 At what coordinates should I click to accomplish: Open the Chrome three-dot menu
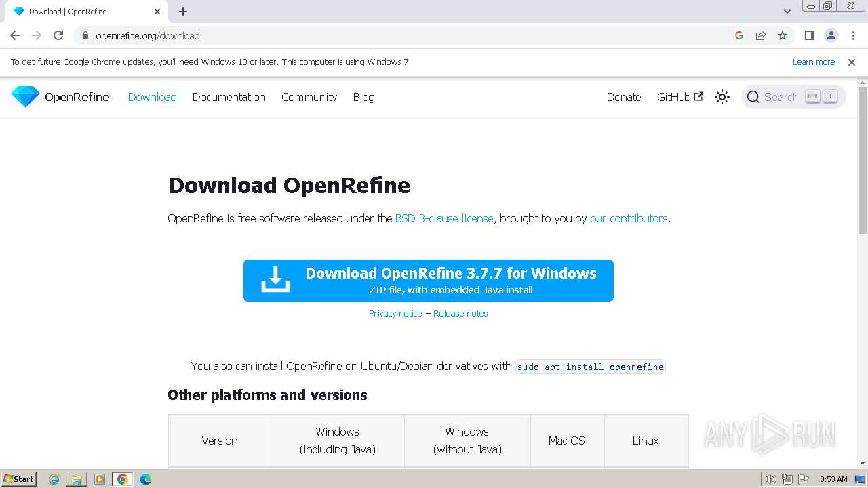pos(852,35)
